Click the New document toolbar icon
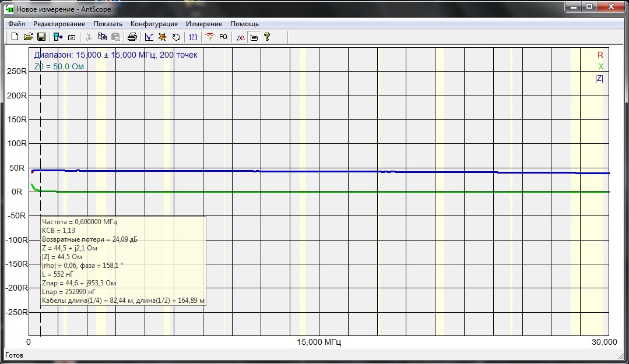The image size is (629, 364). tap(15, 37)
